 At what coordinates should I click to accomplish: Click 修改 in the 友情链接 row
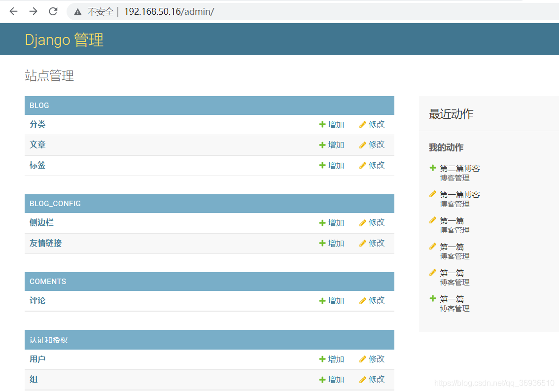pyautogui.click(x=372, y=243)
